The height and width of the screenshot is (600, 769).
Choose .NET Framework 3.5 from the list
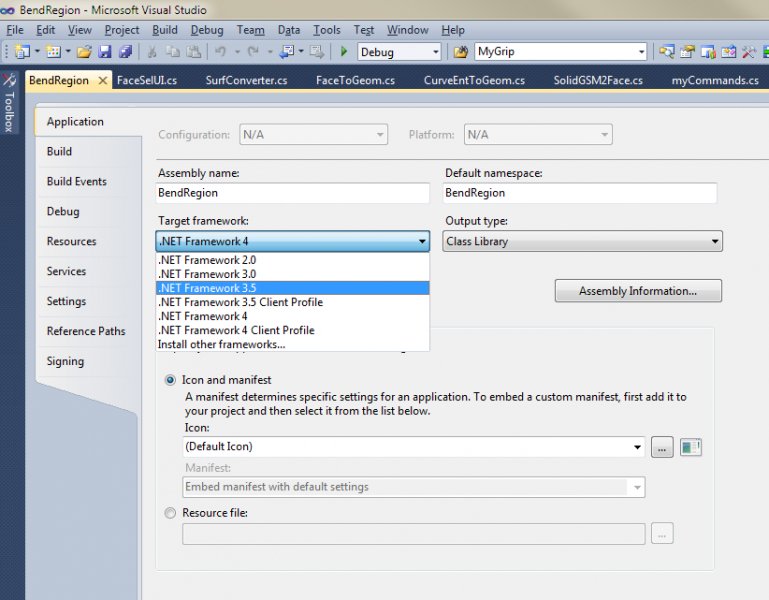click(208, 288)
